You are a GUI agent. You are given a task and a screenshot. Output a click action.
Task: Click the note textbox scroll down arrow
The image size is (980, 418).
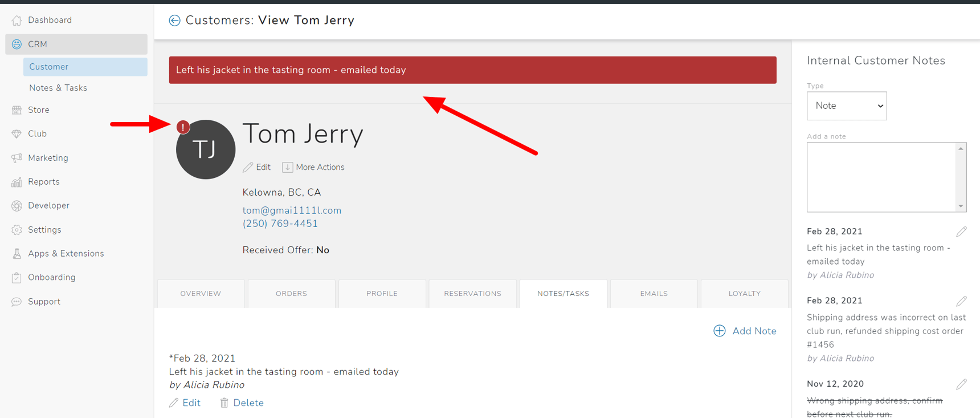click(961, 206)
